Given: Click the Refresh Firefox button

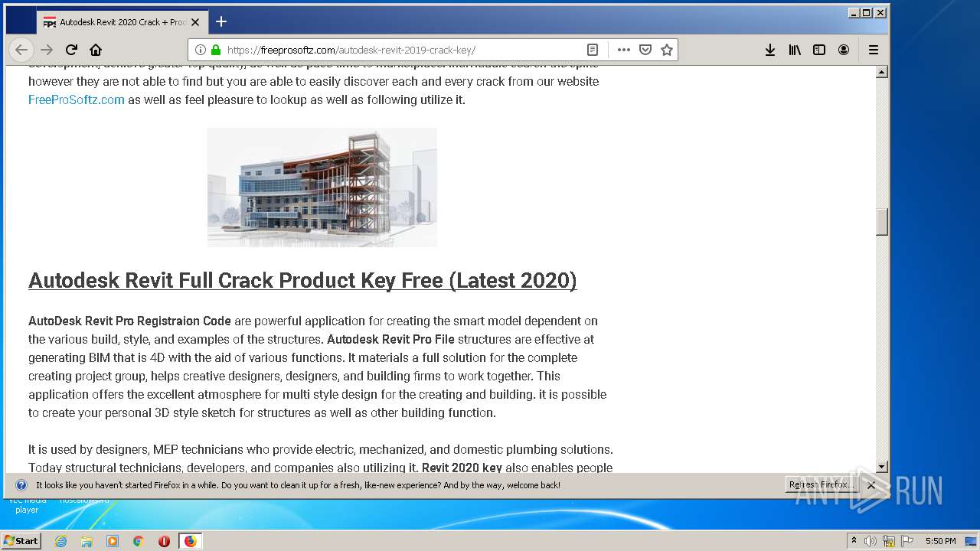Looking at the screenshot, I should pos(822,484).
